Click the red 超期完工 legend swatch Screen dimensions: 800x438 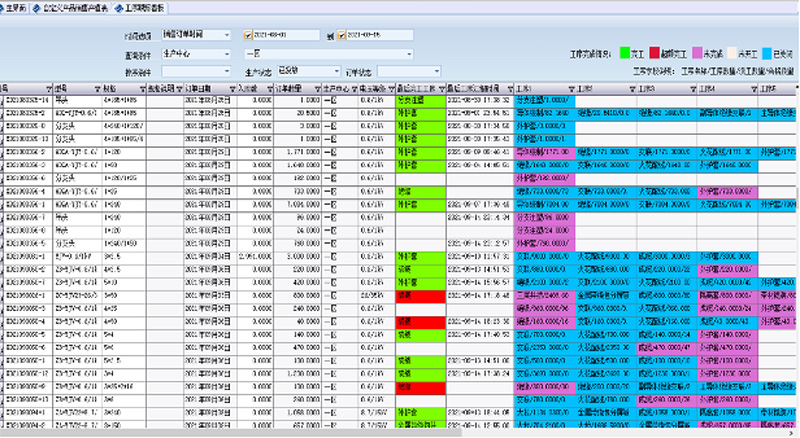(x=655, y=53)
